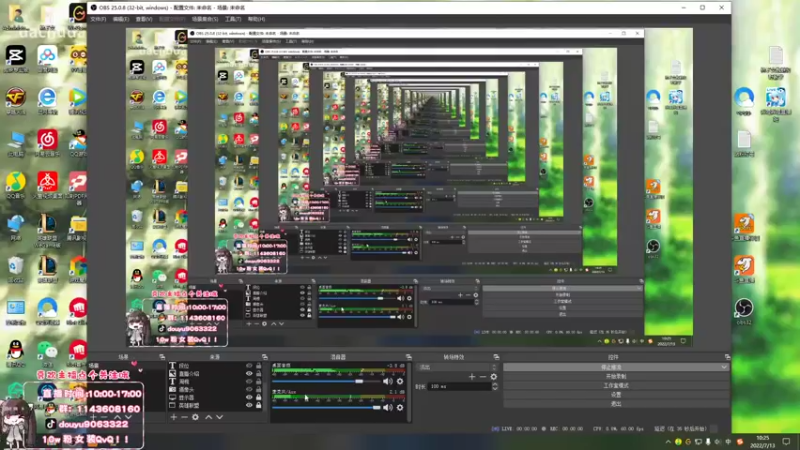Remove scene transition with the minus icon
800x450 pixels.
[483, 377]
